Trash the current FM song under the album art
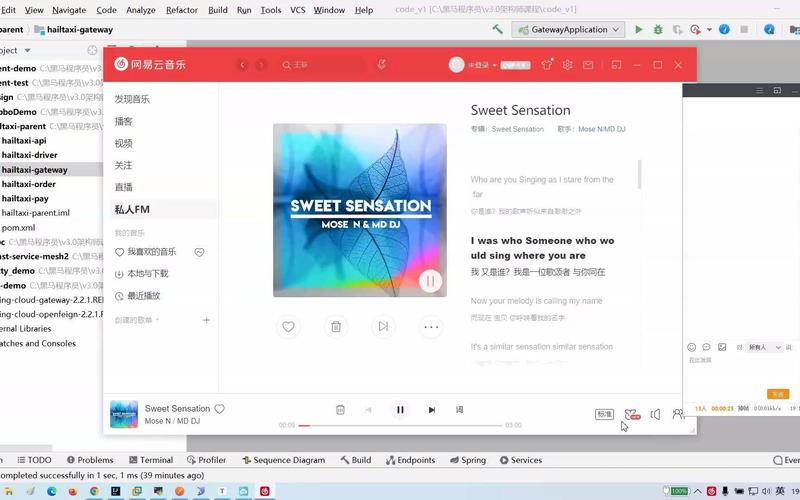This screenshot has height=500, width=800. click(x=336, y=327)
